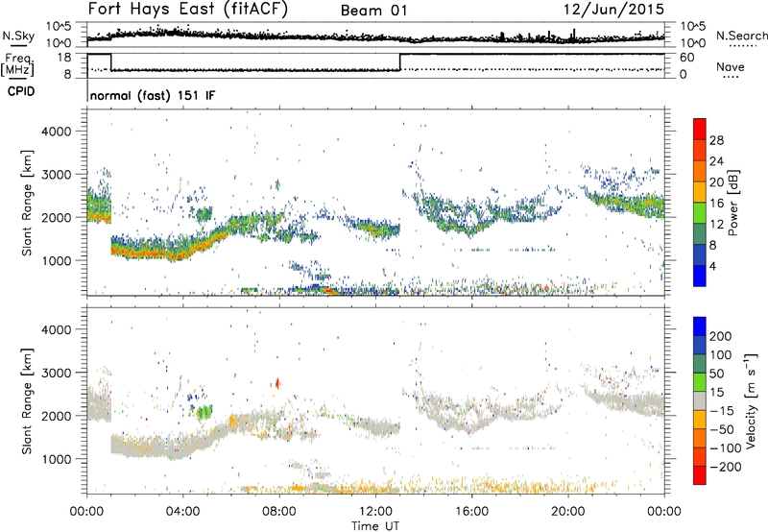This screenshot has width=768, height=532.
Task: Click the "16:00" time tick label
Action: point(471,512)
